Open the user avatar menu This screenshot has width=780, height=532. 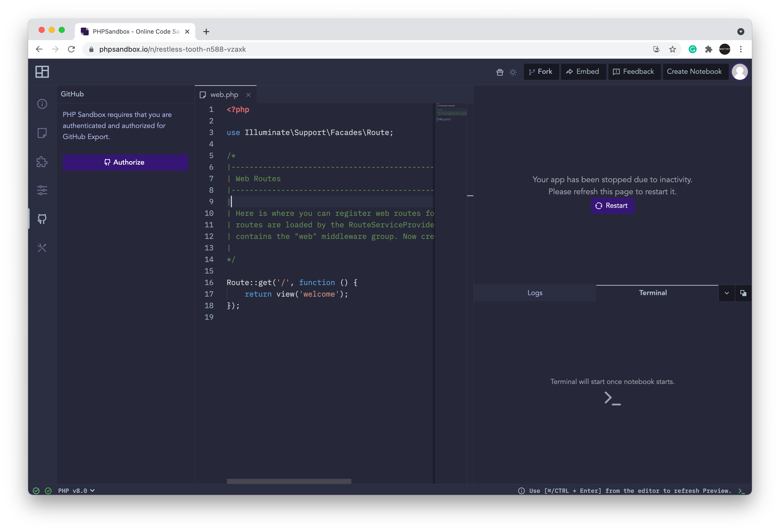point(740,72)
